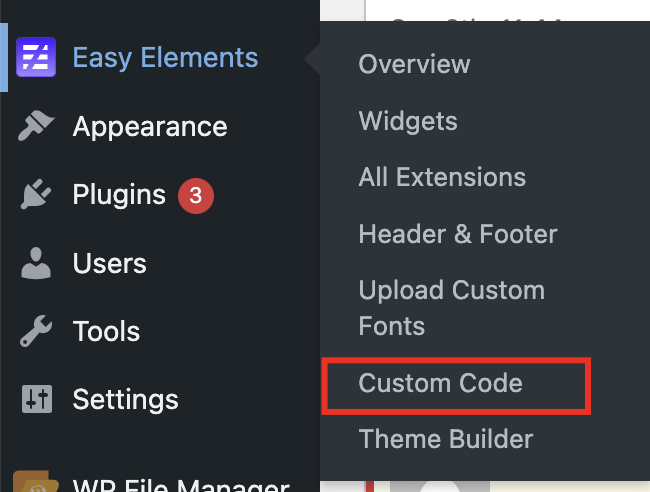Open Header & Footer submenu item

458,234
